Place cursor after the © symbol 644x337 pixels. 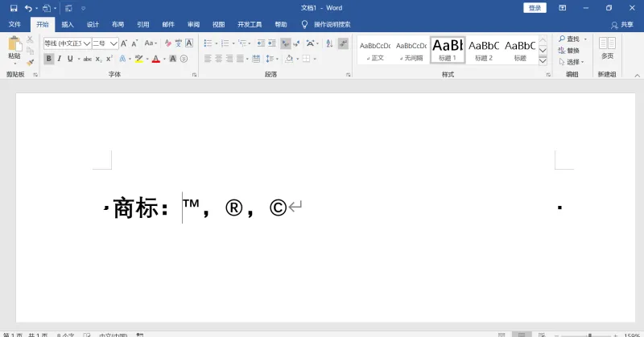coord(287,208)
